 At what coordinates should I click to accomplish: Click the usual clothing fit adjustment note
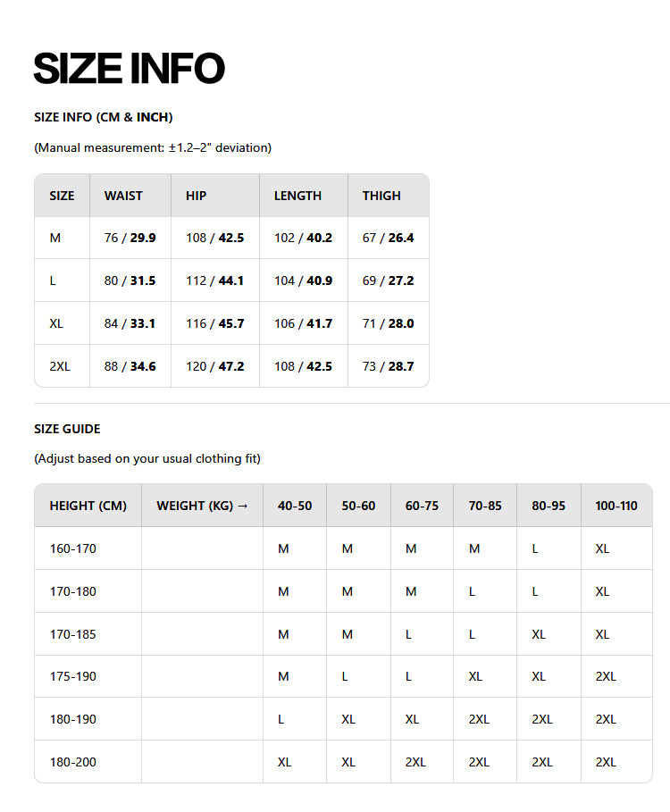point(147,459)
